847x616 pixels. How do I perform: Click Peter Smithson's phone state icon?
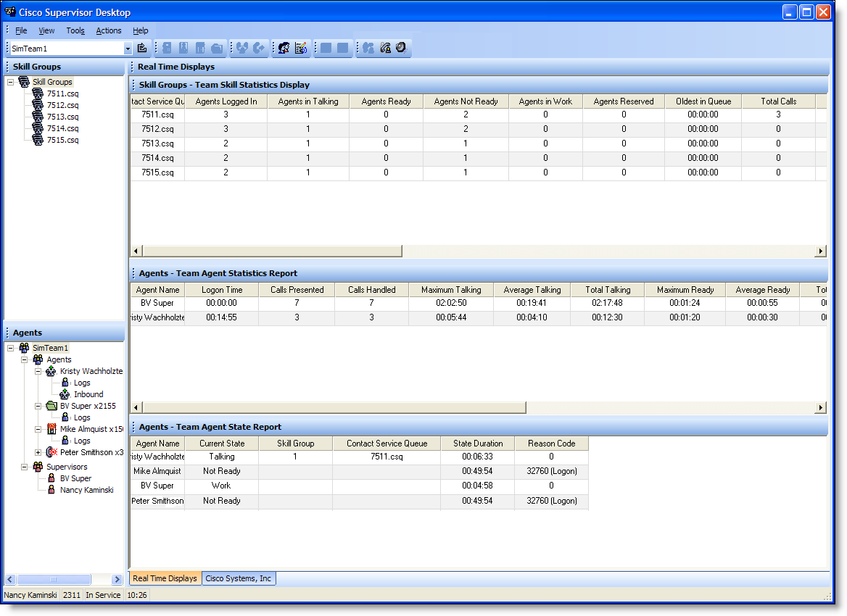pyautogui.click(x=51, y=452)
